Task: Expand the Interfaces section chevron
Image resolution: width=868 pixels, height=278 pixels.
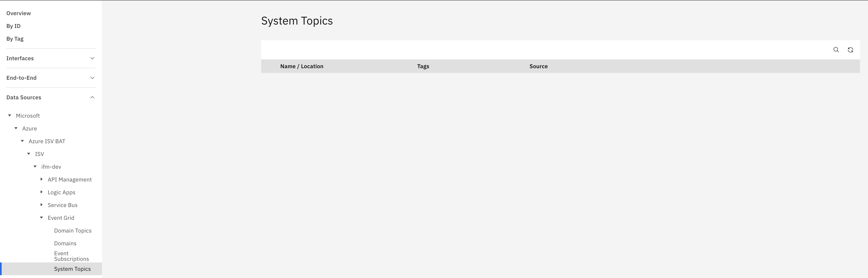Action: (92, 58)
